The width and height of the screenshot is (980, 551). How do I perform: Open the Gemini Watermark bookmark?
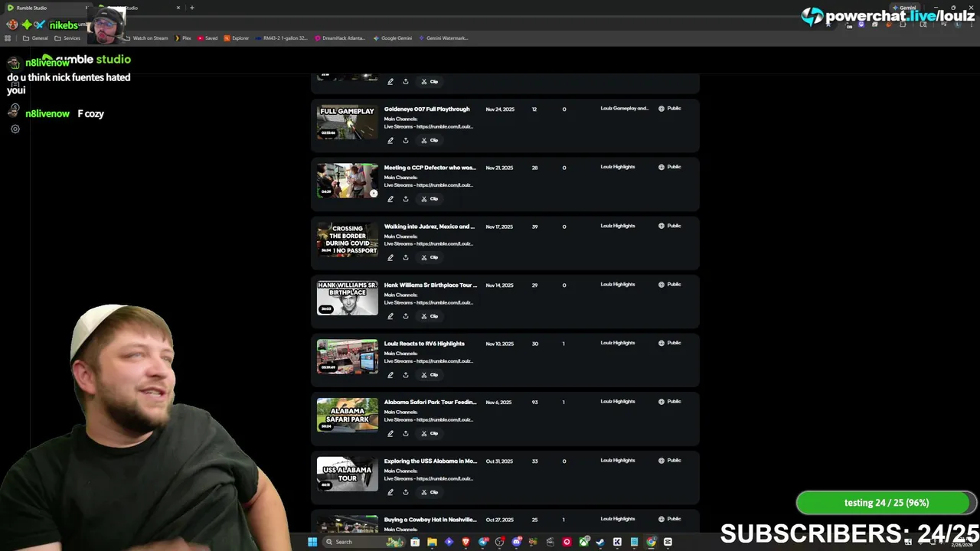[443, 38]
